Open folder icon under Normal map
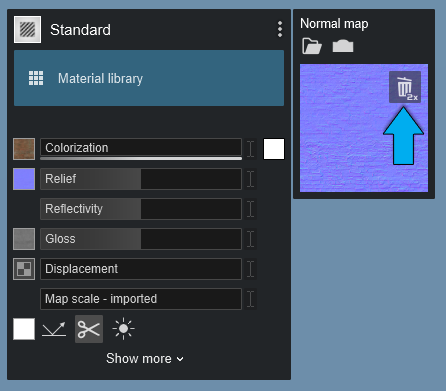The height and width of the screenshot is (391, 446). click(312, 46)
